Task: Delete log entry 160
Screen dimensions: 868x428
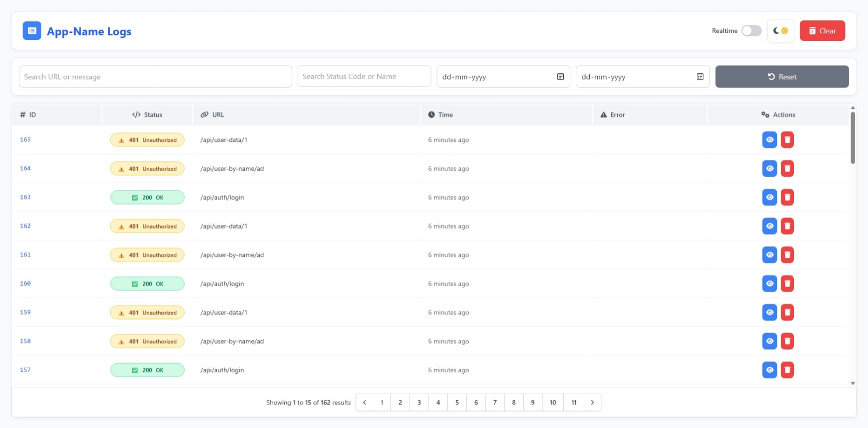Action: click(787, 284)
